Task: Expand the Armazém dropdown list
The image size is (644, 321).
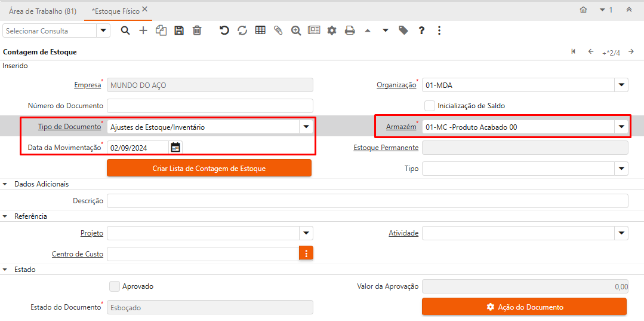Action: [621, 127]
